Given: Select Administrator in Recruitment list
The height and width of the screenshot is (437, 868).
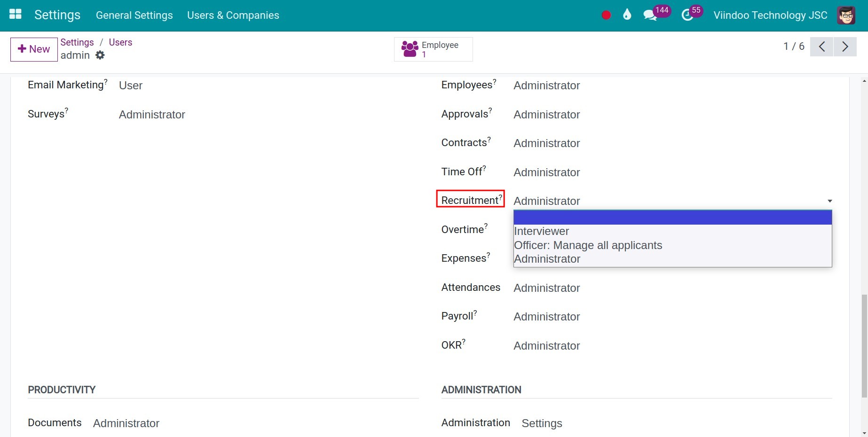Looking at the screenshot, I should coord(673,259).
